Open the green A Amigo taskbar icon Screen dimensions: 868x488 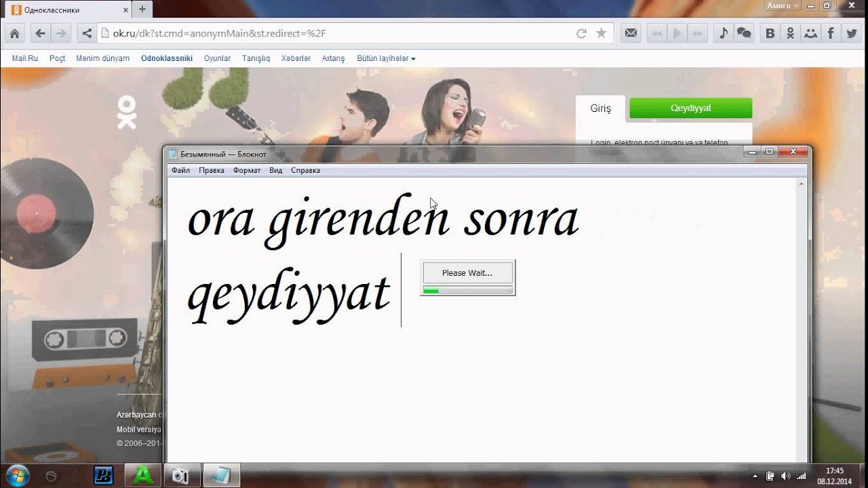click(143, 475)
